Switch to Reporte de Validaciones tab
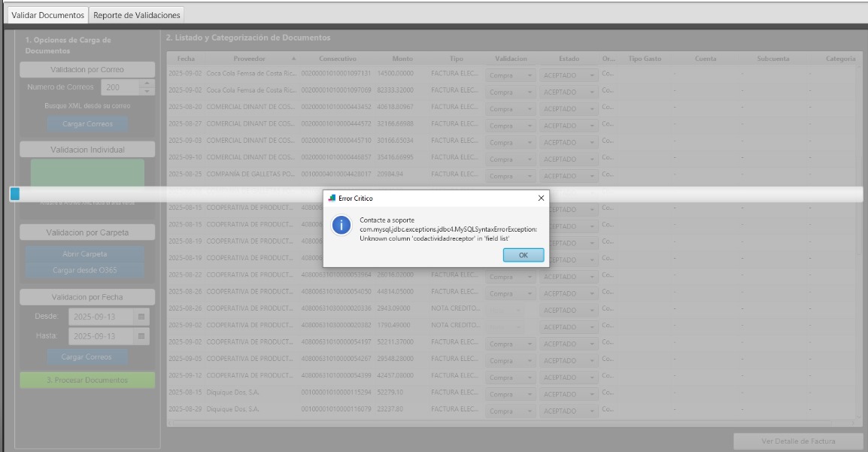 136,15
